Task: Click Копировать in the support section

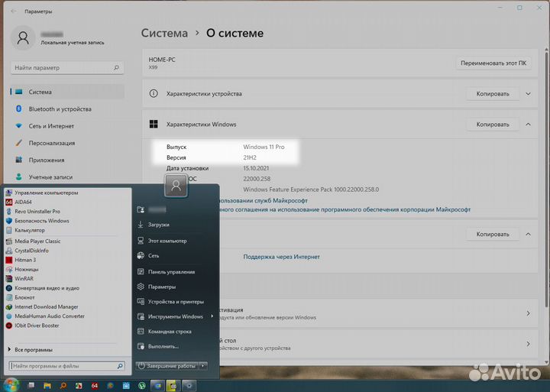Action: pyautogui.click(x=493, y=234)
